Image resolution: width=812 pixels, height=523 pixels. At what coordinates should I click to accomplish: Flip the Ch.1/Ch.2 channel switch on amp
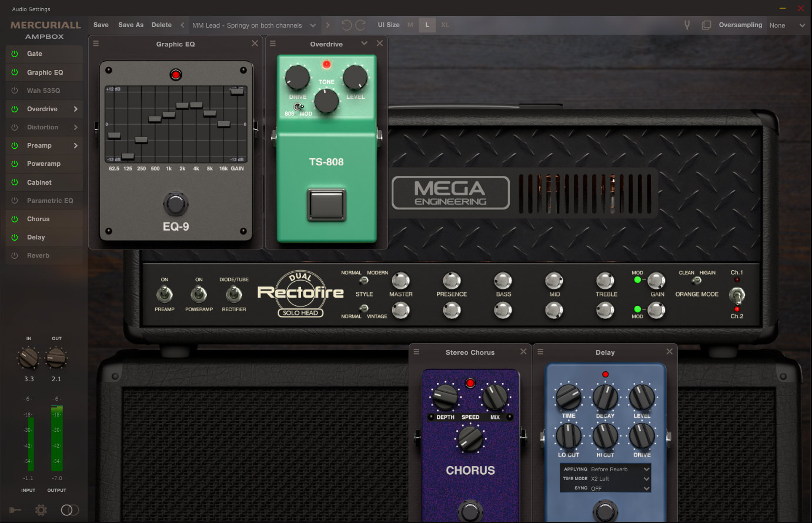point(736,294)
